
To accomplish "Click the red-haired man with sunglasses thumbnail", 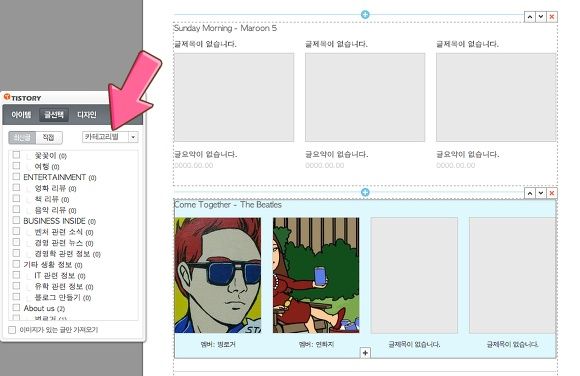I will (x=218, y=275).
